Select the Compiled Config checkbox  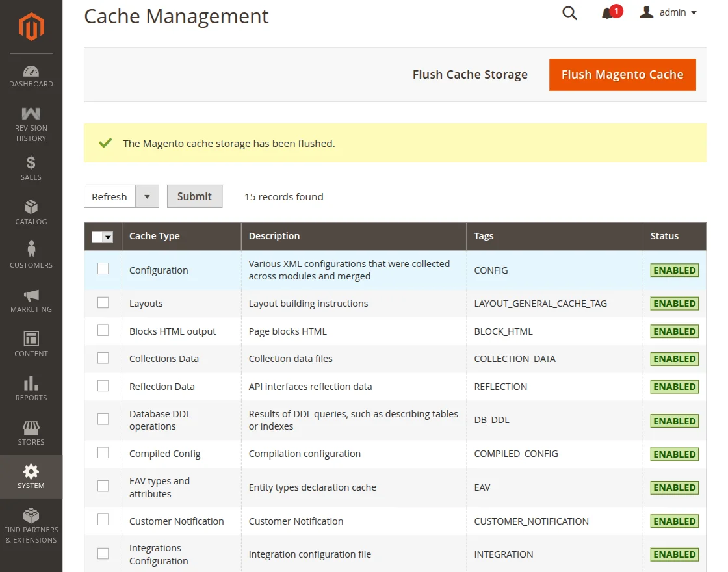point(103,452)
